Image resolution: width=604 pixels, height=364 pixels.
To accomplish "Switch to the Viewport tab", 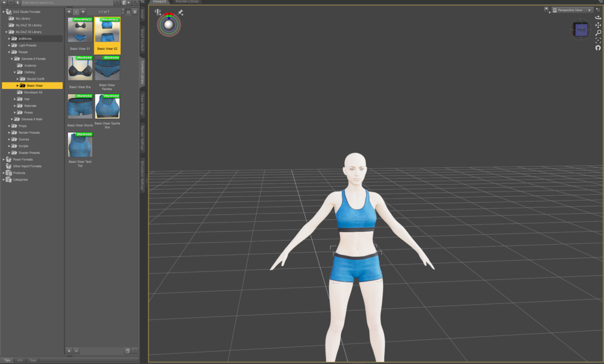I will click(x=159, y=2).
